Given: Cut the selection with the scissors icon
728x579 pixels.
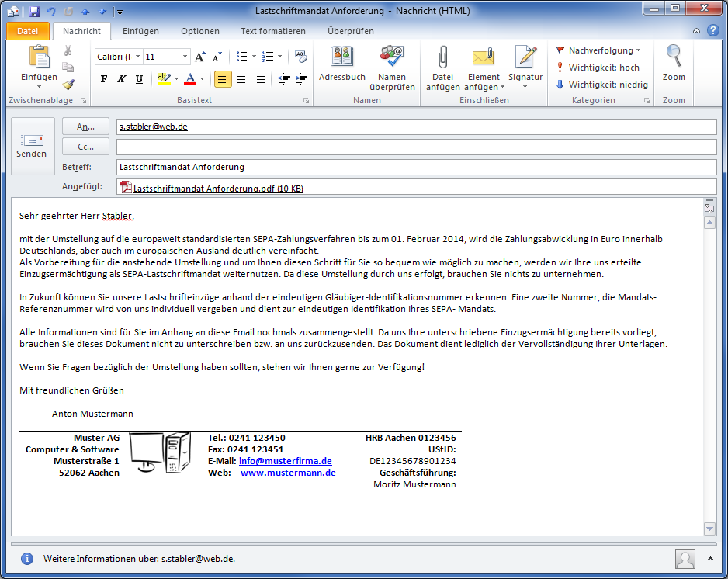Looking at the screenshot, I should click(68, 50).
